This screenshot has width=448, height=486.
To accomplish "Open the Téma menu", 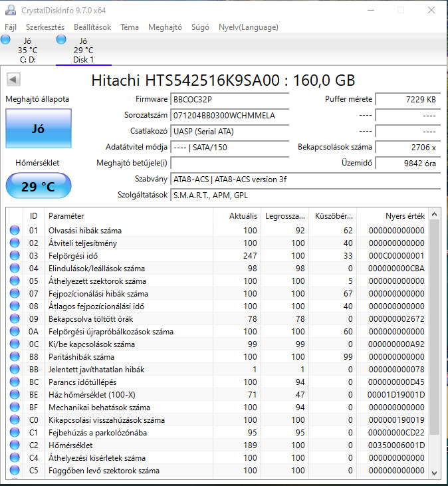I will (x=130, y=27).
